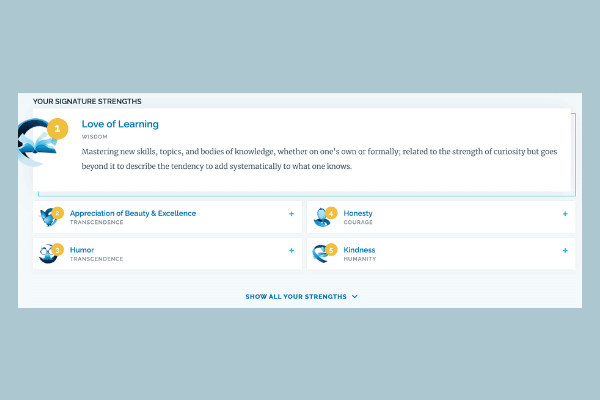
Task: Select the Humor strength title
Action: [82, 250]
